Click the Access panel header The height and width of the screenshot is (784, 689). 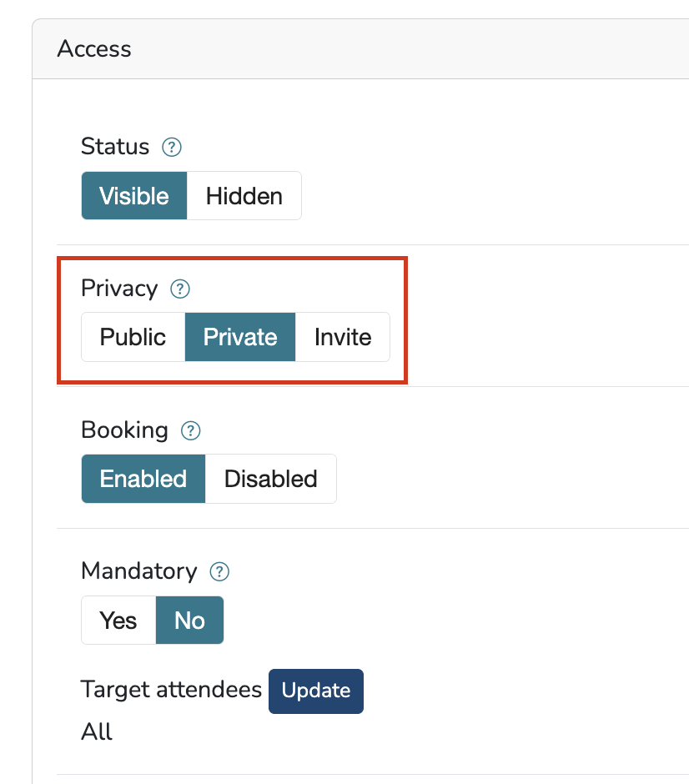[x=94, y=49]
